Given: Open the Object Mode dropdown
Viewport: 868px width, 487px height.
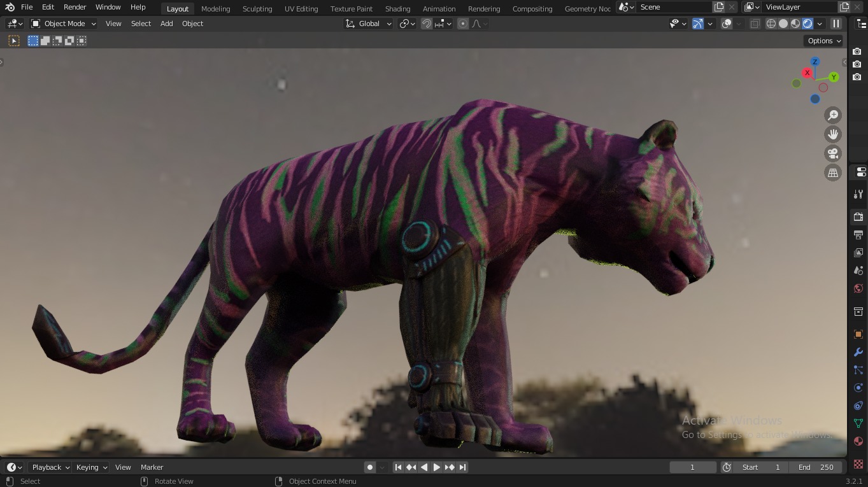Looking at the screenshot, I should coord(64,24).
